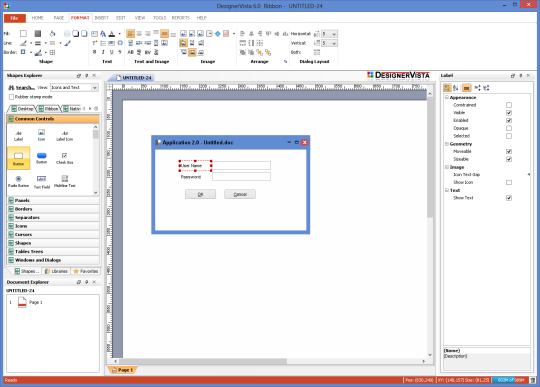Expand the Panels shape category
This screenshot has height=387, width=540.
pyautogui.click(x=53, y=200)
